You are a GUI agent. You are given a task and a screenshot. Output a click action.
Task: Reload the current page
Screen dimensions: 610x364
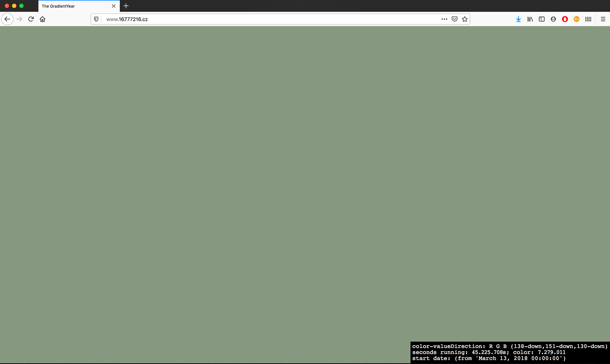click(31, 19)
